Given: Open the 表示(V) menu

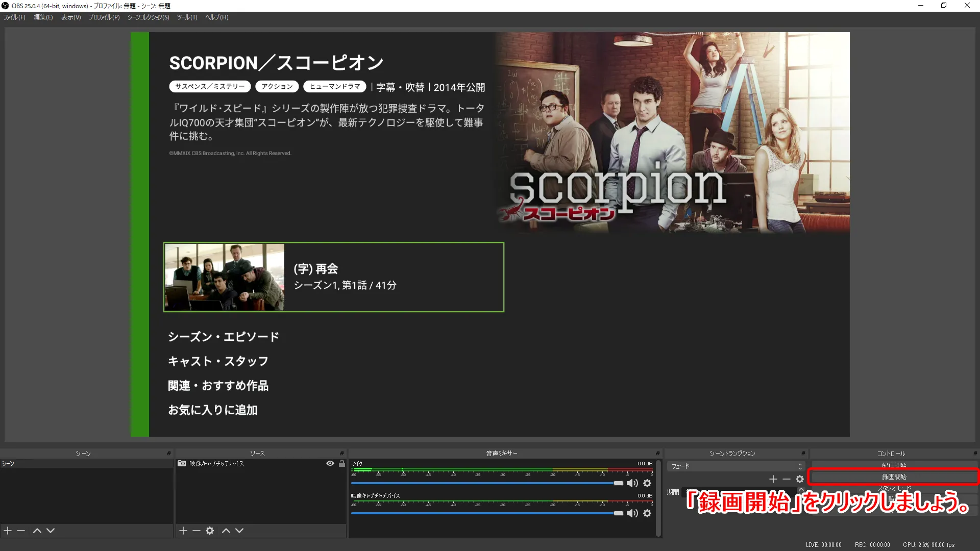Looking at the screenshot, I should (x=71, y=17).
